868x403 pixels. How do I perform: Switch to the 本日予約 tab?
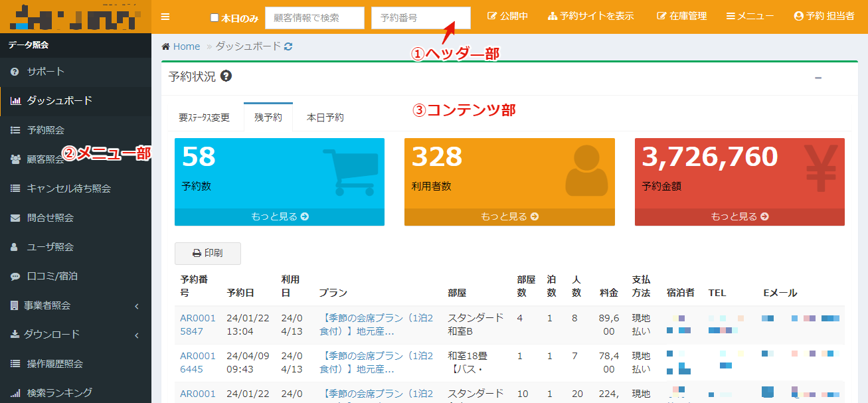[x=325, y=118]
